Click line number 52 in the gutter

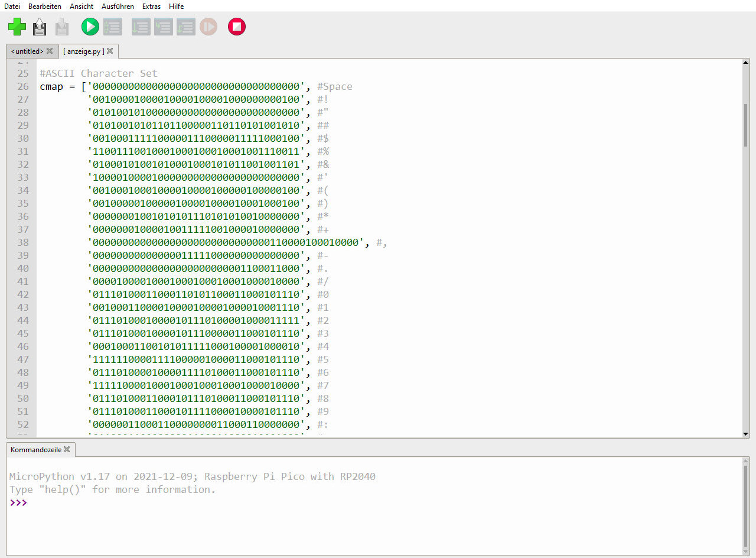coord(23,424)
